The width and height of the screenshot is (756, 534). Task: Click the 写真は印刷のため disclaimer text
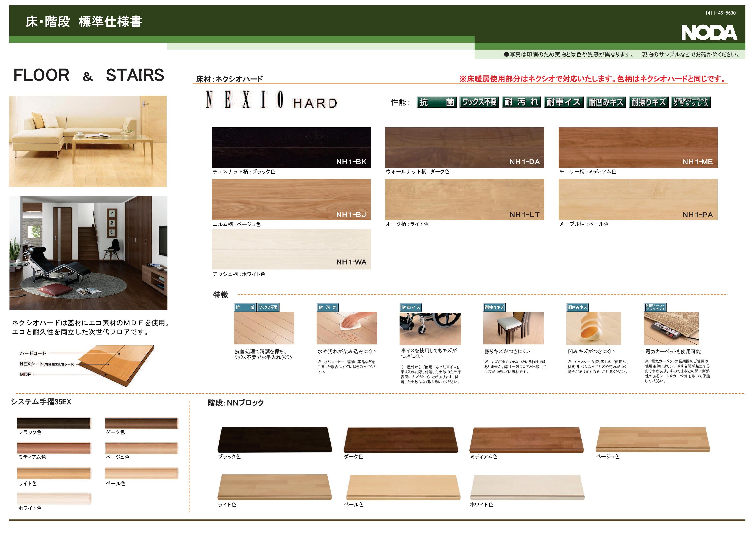pyautogui.click(x=622, y=55)
